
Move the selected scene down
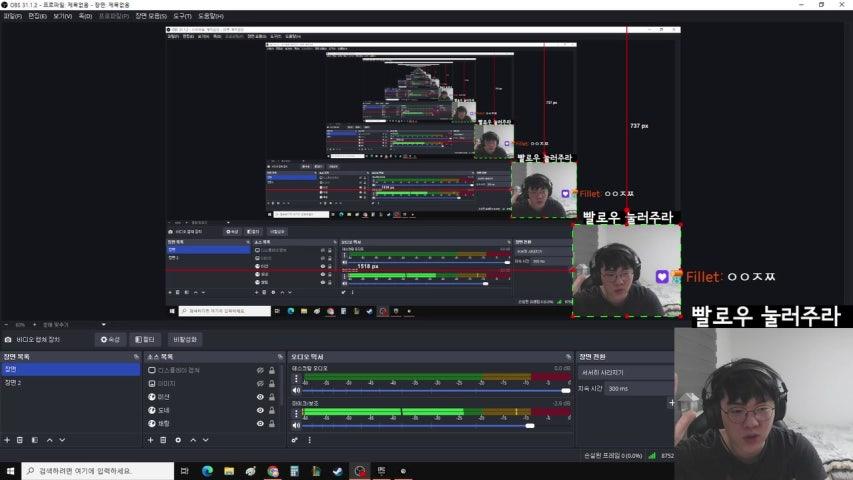[62, 440]
